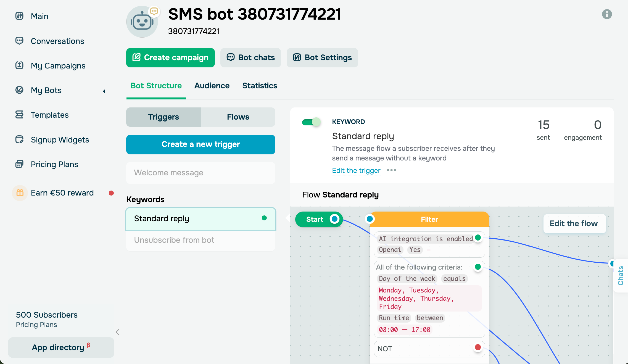Open the Main dashboard icon in sidebar
The width and height of the screenshot is (628, 364).
point(19,16)
